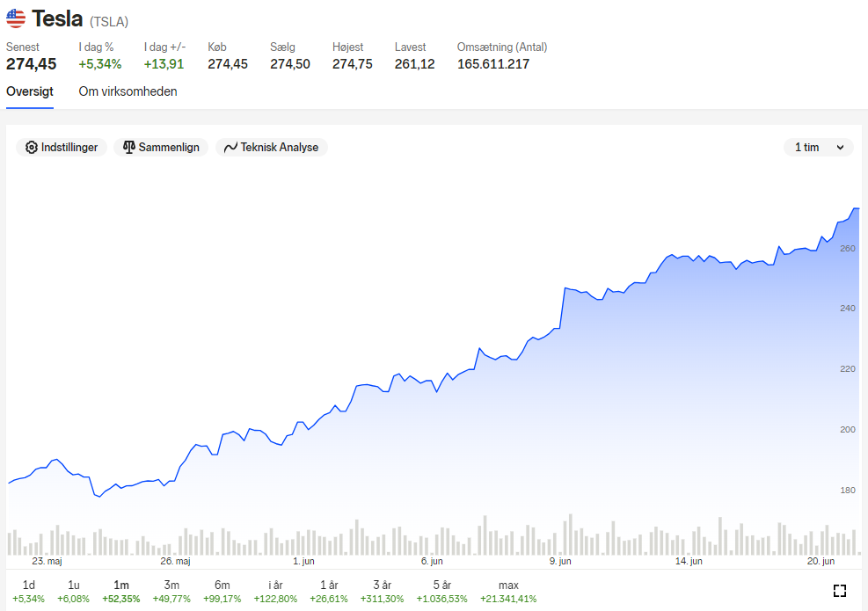Select the 1m time range
The width and height of the screenshot is (868, 611).
point(121,592)
